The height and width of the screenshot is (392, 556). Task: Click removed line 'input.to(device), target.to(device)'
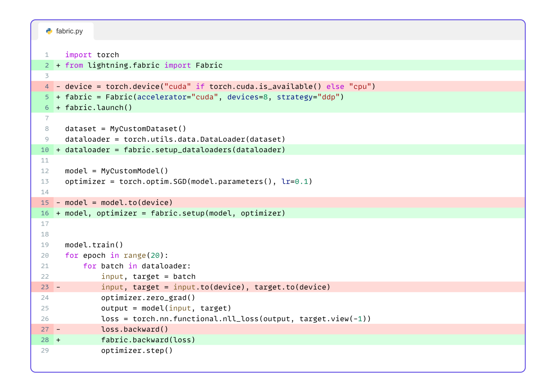(278, 287)
